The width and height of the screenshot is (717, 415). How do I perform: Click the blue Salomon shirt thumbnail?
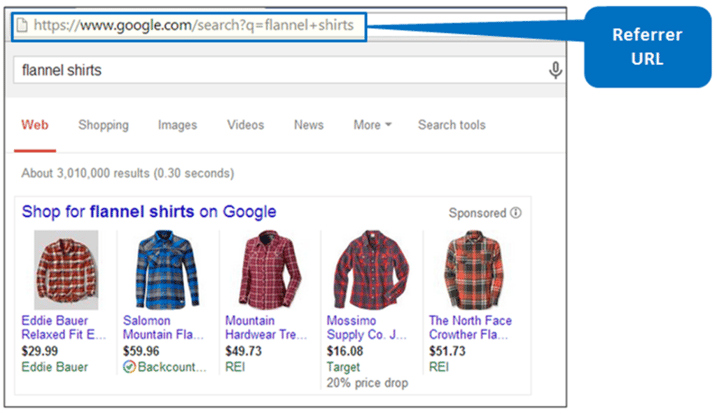pyautogui.click(x=167, y=270)
